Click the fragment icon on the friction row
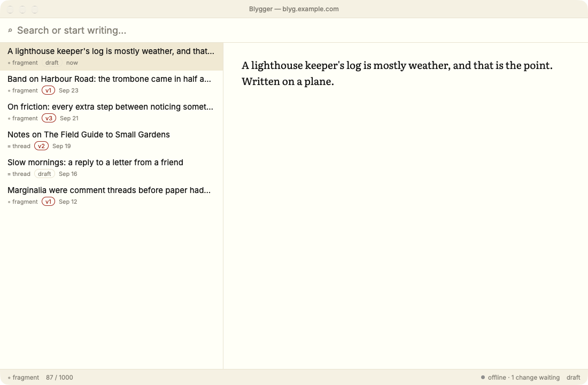The image size is (588, 385). (10, 119)
